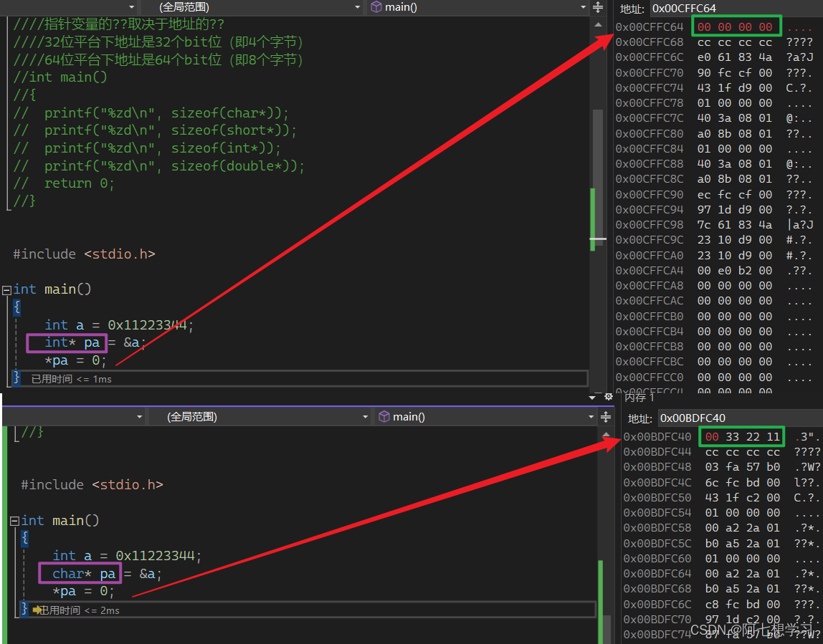The image size is (823, 644).
Task: Click memory row 0x00CFFC6C
Action: point(714,57)
